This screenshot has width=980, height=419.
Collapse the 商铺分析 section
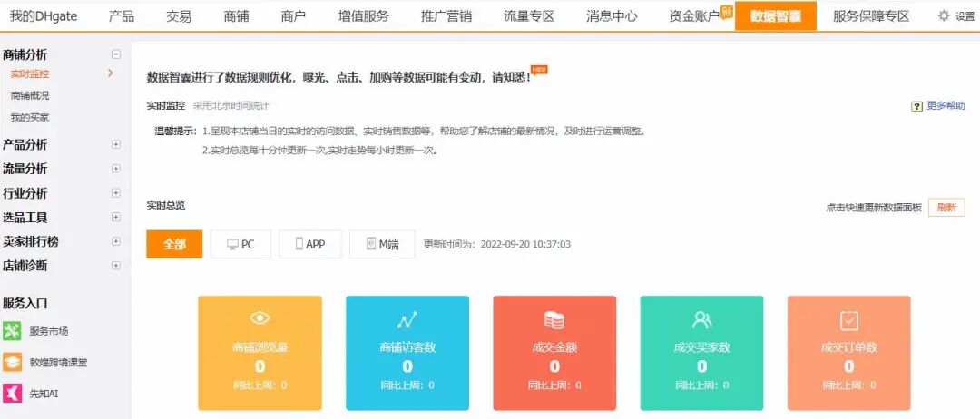click(115, 55)
